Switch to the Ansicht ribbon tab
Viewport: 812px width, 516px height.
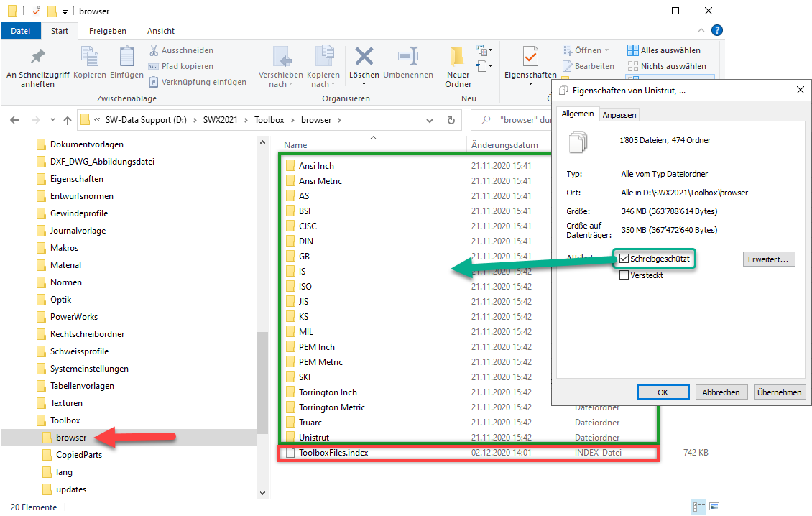pyautogui.click(x=160, y=31)
